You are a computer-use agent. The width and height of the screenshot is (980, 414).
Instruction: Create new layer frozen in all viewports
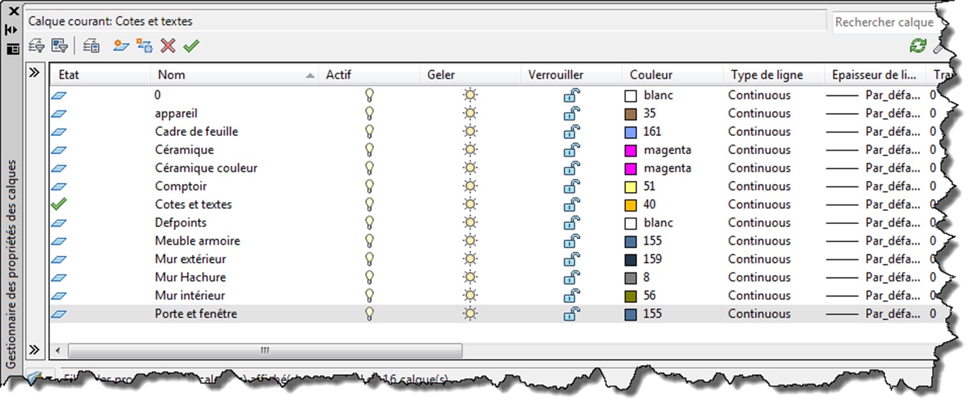click(144, 46)
